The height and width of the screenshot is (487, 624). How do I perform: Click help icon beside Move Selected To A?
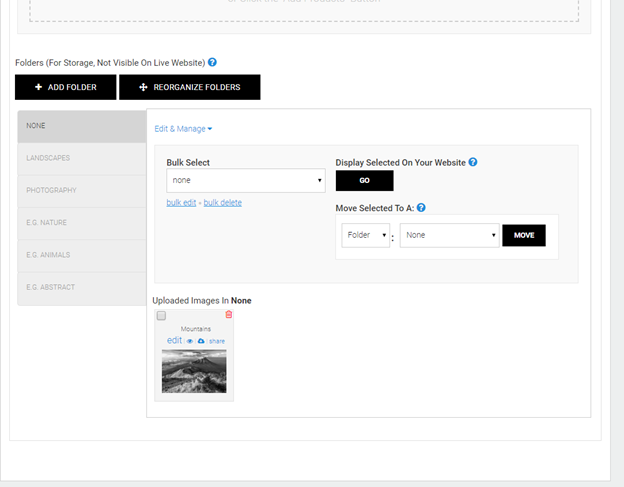click(x=421, y=208)
